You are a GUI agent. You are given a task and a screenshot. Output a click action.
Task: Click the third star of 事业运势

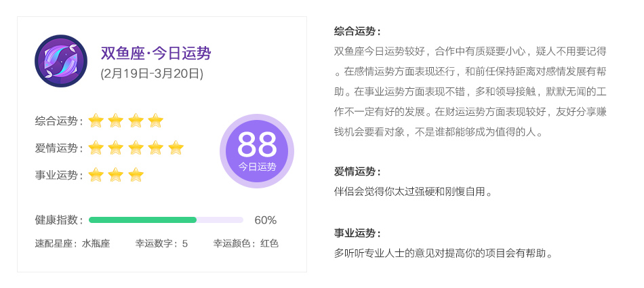click(136, 175)
